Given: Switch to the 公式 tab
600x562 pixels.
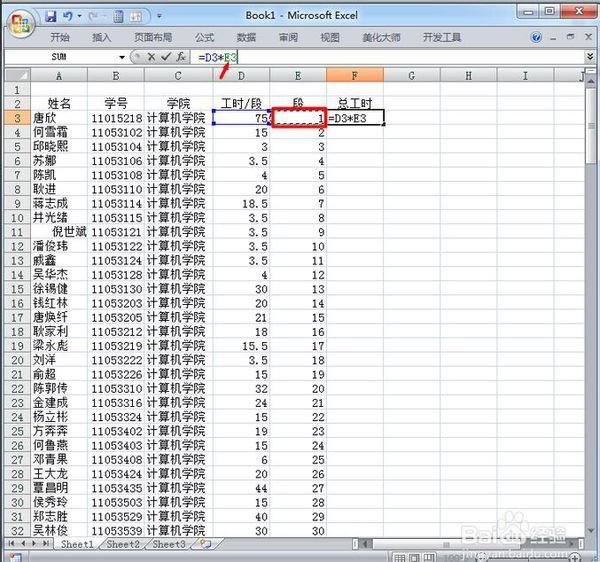Looking at the screenshot, I should (204, 37).
